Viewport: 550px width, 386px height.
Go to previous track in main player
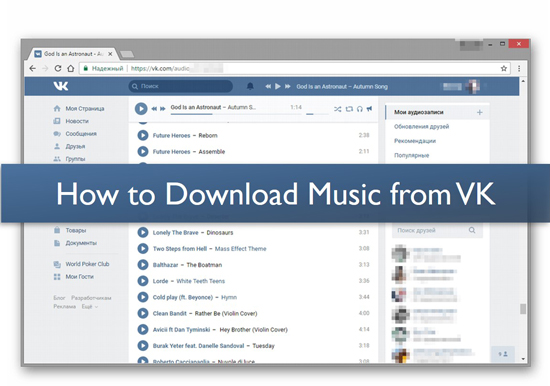click(154, 109)
